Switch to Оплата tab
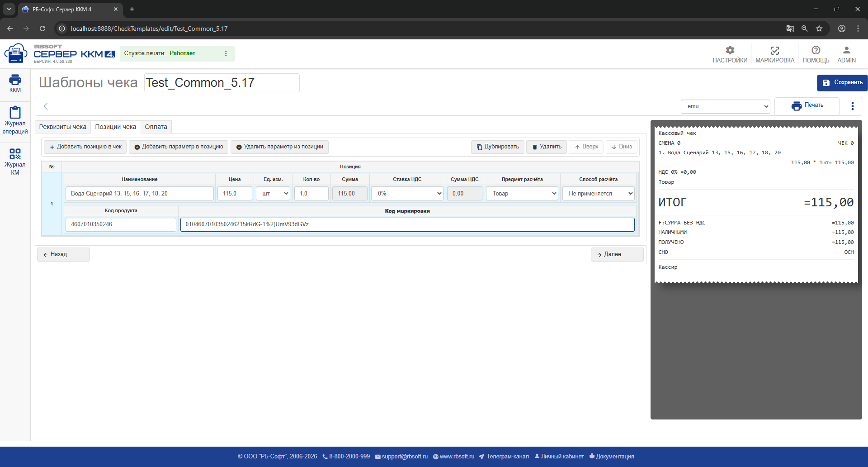Screen dimensions: 868x467 (156, 127)
